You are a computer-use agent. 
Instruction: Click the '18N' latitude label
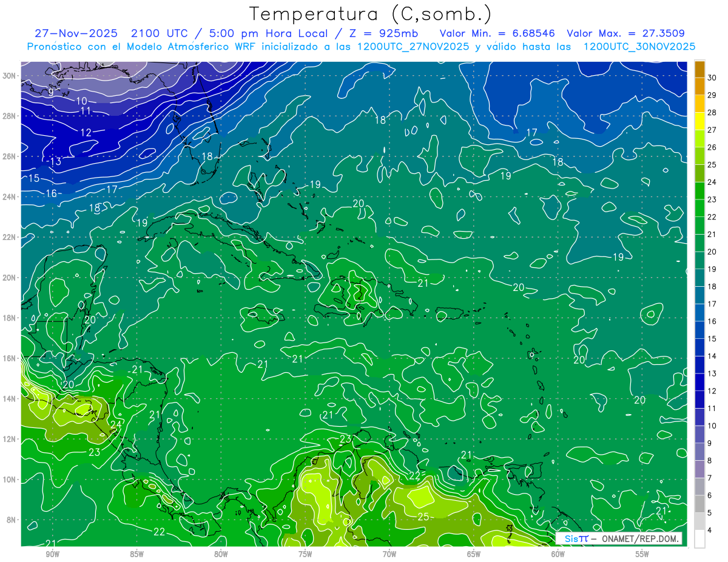(9, 318)
